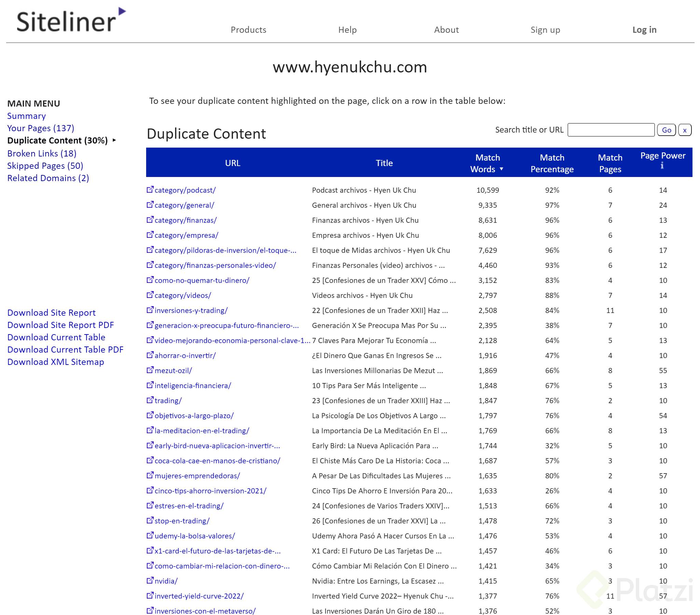
Task: Open external link icon for inverted-yield-curve-2022/
Action: (x=150, y=596)
